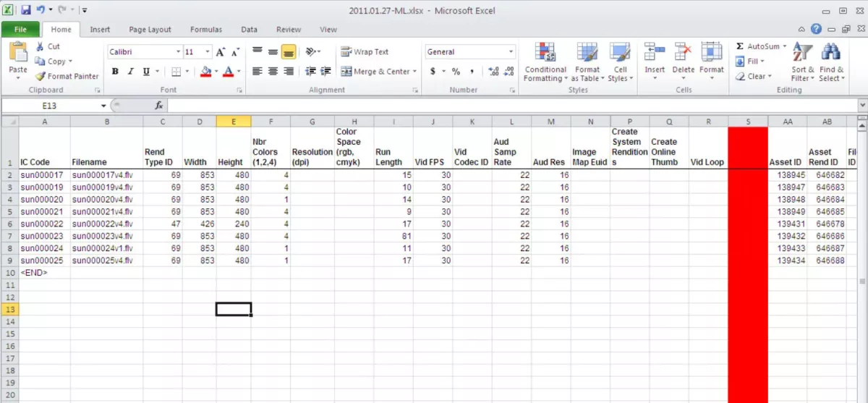The height and width of the screenshot is (403, 868).
Task: Click the Decrease Indent icon
Action: (311, 71)
